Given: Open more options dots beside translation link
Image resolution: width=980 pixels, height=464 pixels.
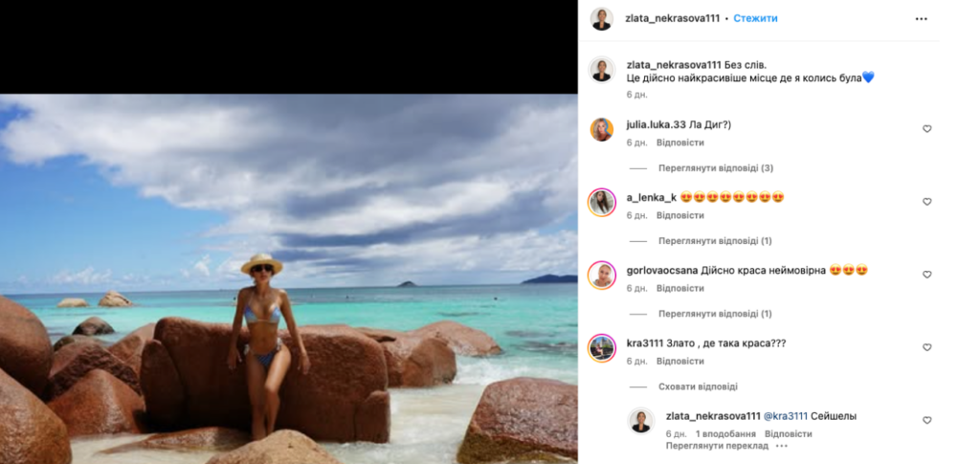Looking at the screenshot, I should [782, 446].
